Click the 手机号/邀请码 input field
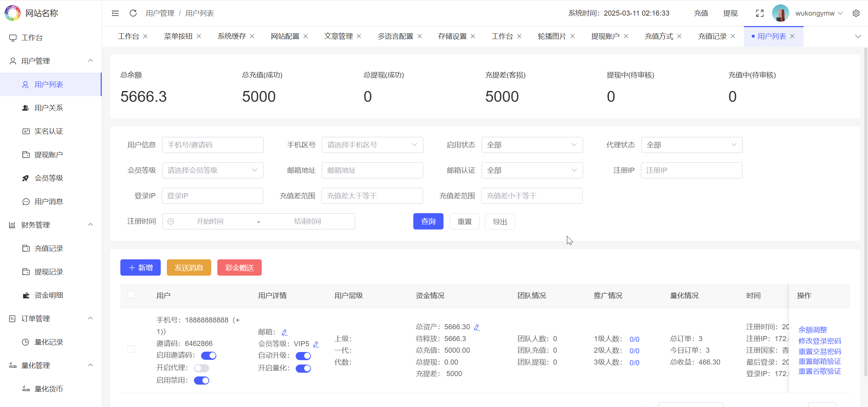 tap(213, 145)
